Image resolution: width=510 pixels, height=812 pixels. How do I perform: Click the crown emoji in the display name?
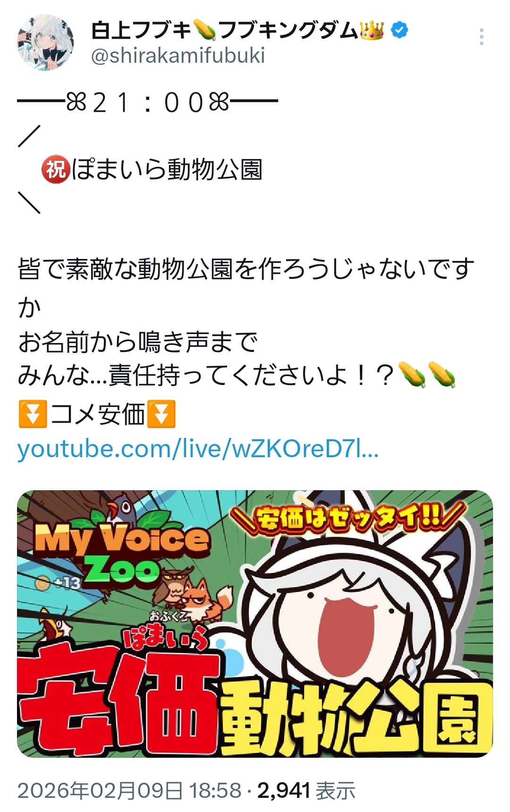[x=372, y=30]
